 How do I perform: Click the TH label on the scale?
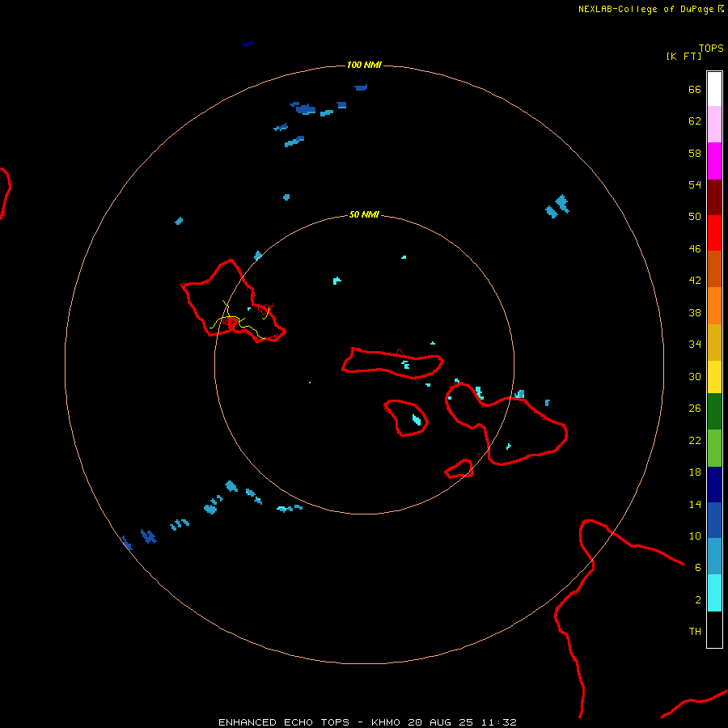coord(695,632)
